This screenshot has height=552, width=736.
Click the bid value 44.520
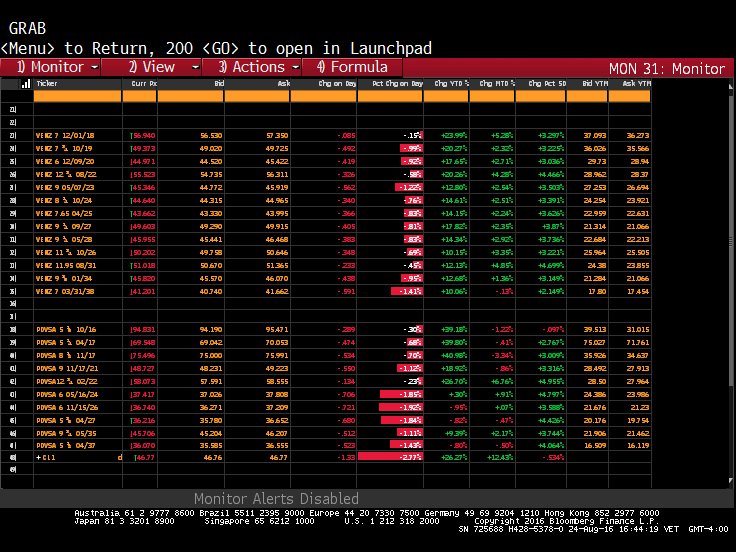(x=211, y=161)
